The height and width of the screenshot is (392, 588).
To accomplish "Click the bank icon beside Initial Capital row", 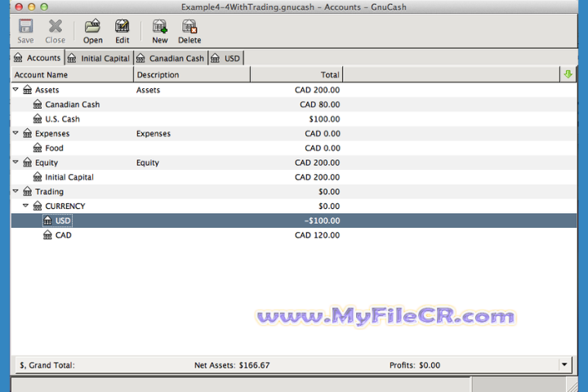I will tap(38, 176).
